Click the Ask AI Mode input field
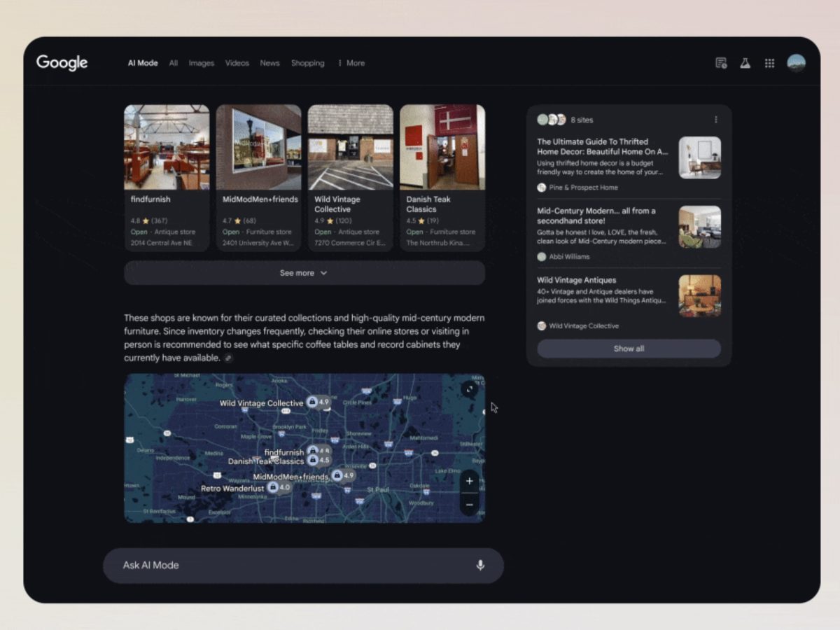This screenshot has height=630, width=840. (303, 566)
